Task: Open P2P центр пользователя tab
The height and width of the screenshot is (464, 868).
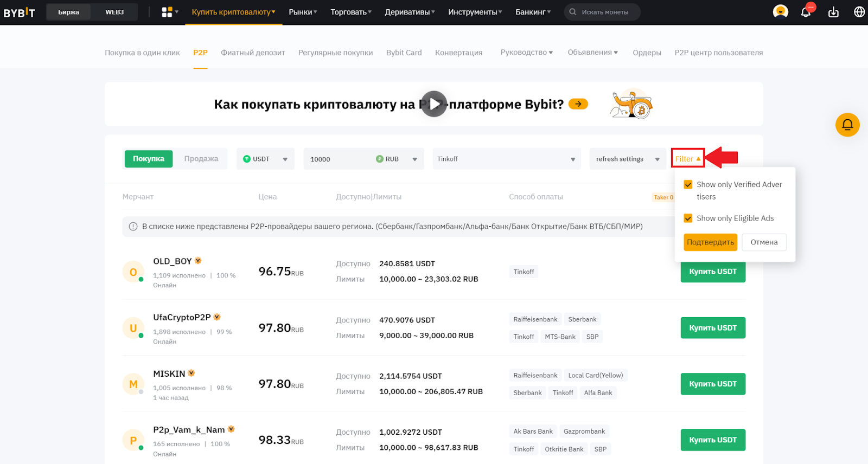Action: [719, 53]
